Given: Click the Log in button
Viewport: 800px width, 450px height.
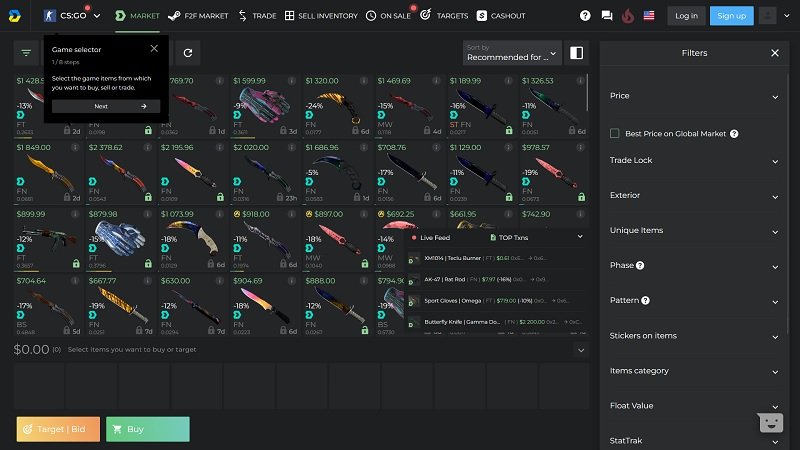Looking at the screenshot, I should [686, 16].
